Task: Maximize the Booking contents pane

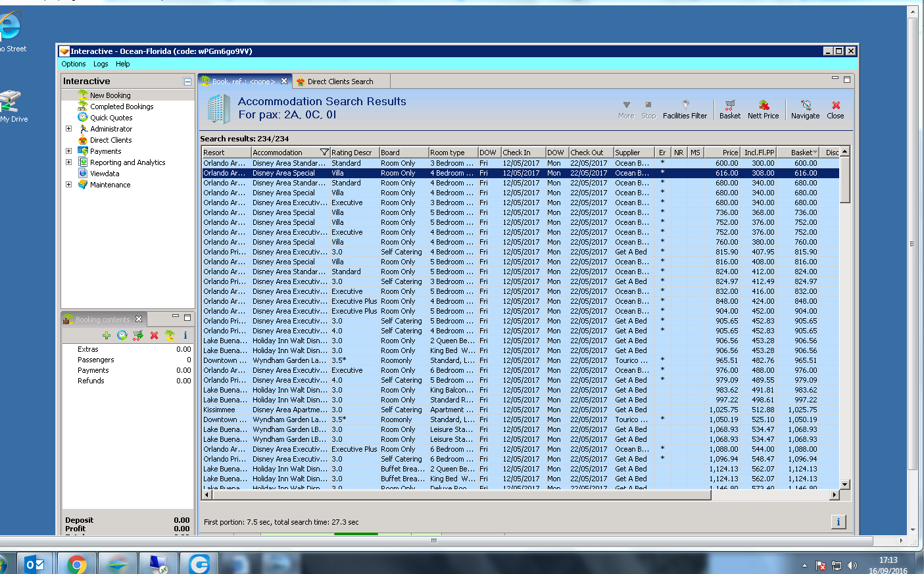Action: tap(187, 318)
